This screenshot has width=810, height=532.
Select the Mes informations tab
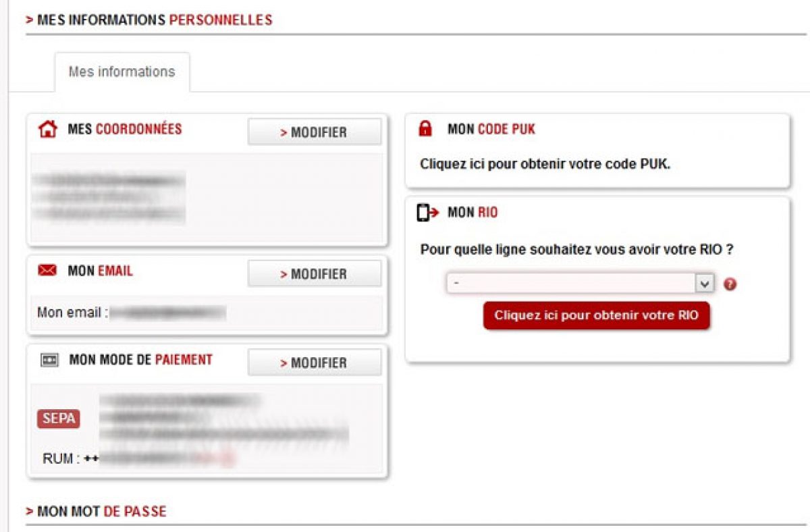[x=122, y=72]
